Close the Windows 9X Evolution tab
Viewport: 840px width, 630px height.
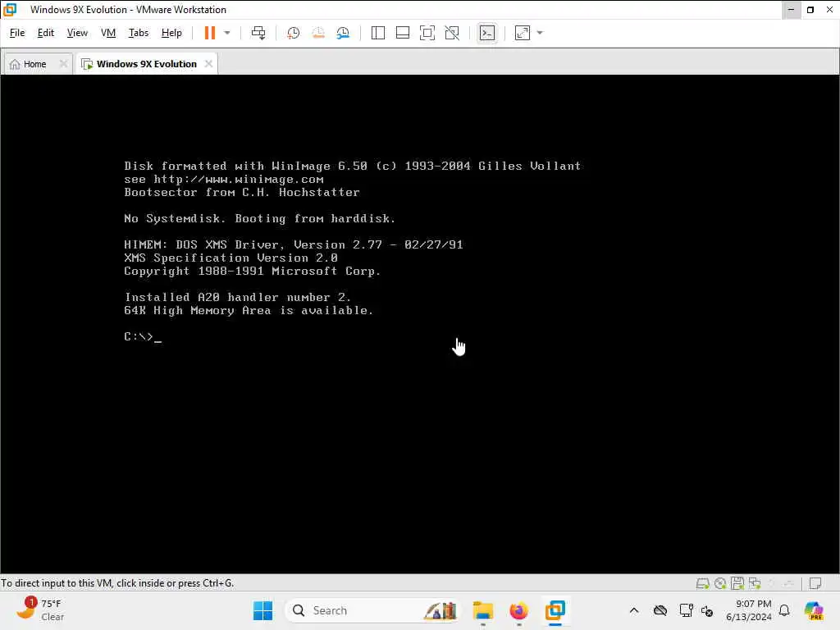208,64
